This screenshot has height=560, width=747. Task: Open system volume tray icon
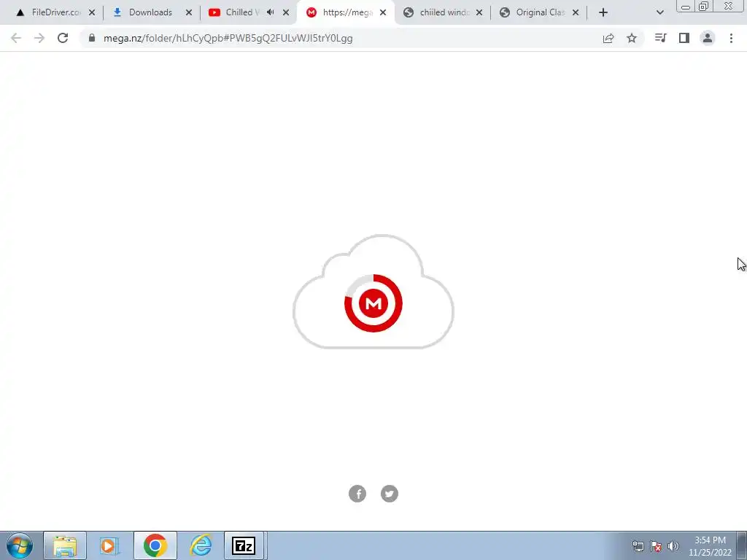point(673,546)
